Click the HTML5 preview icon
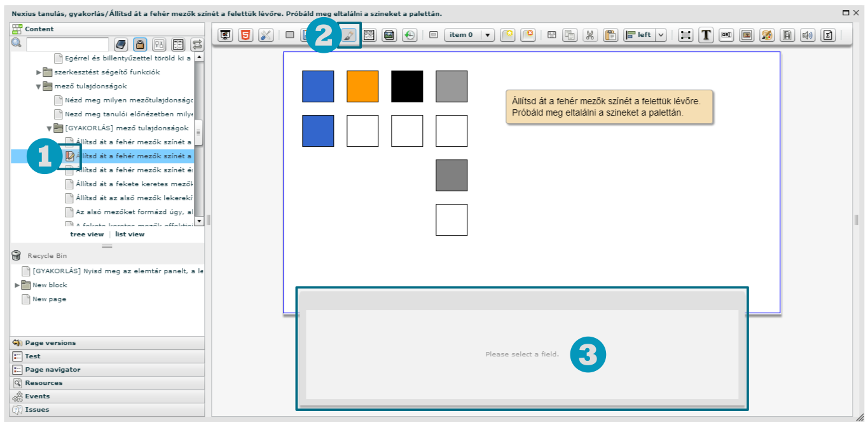This screenshot has height=425, width=868. point(245,36)
